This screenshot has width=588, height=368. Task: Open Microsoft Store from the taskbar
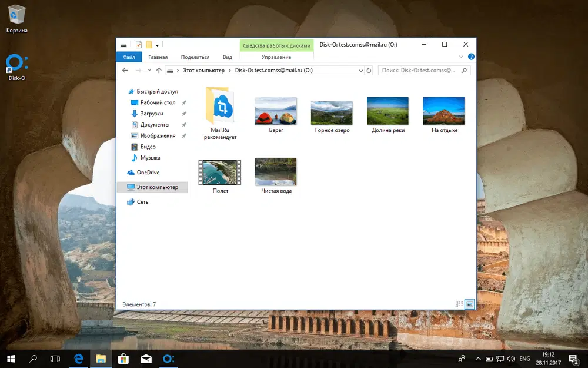coord(123,359)
